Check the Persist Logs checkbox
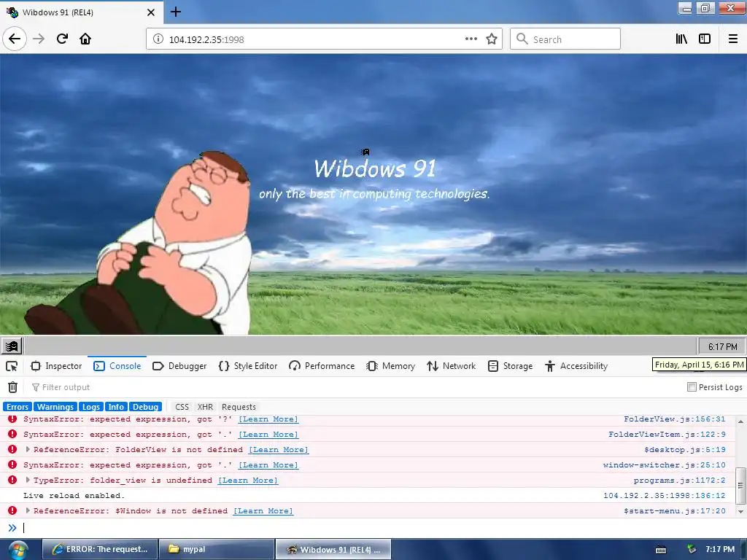The width and height of the screenshot is (747, 560). pos(692,386)
